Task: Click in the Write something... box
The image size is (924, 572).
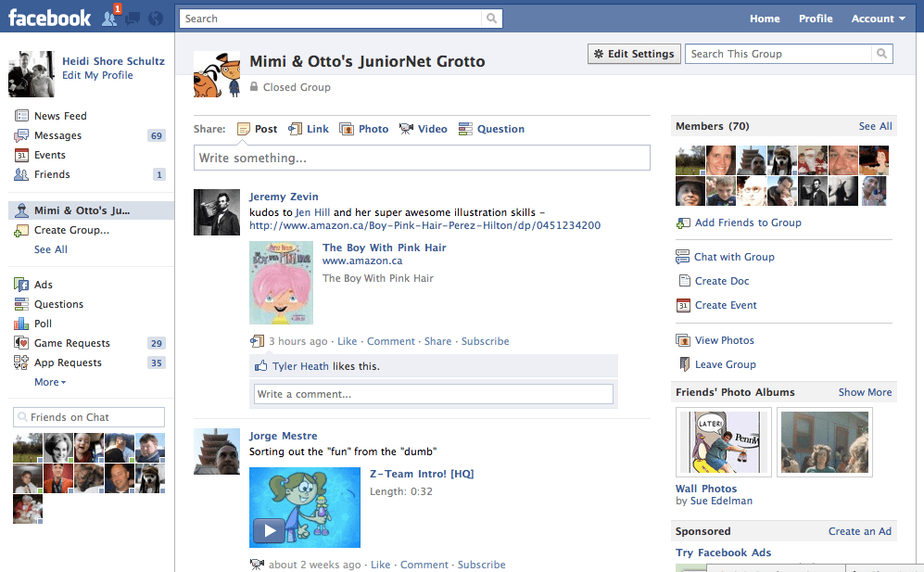Action: tap(422, 158)
